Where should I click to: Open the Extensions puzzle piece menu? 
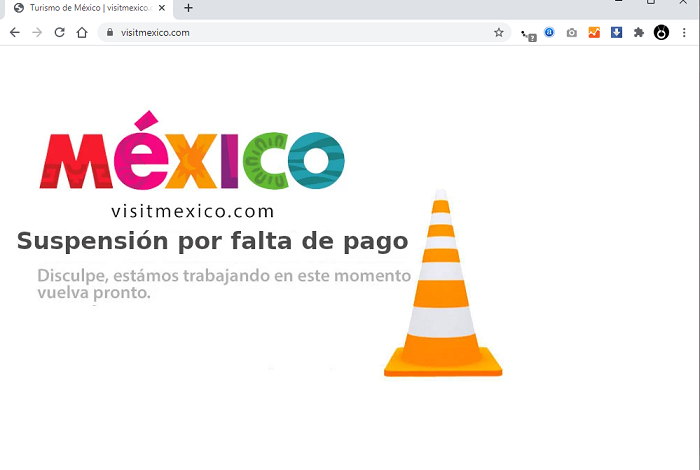[x=639, y=32]
